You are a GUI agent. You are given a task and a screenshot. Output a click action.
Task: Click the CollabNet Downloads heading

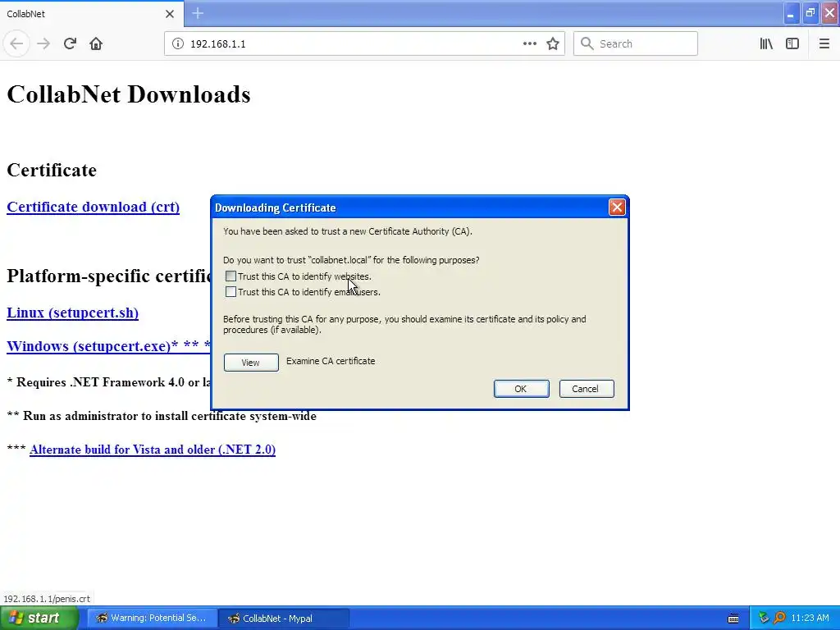coord(129,94)
